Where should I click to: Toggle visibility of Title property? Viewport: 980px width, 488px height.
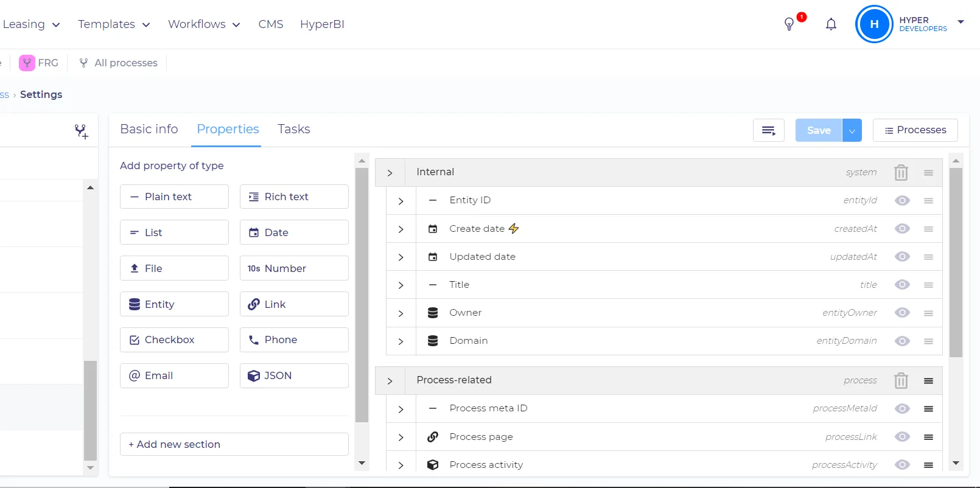pos(902,284)
